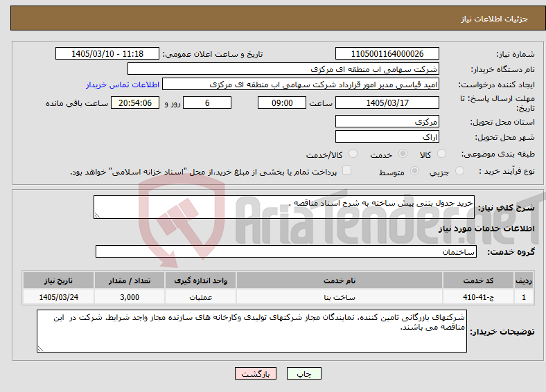Click the service name cell ساخت بنا

coord(340,297)
